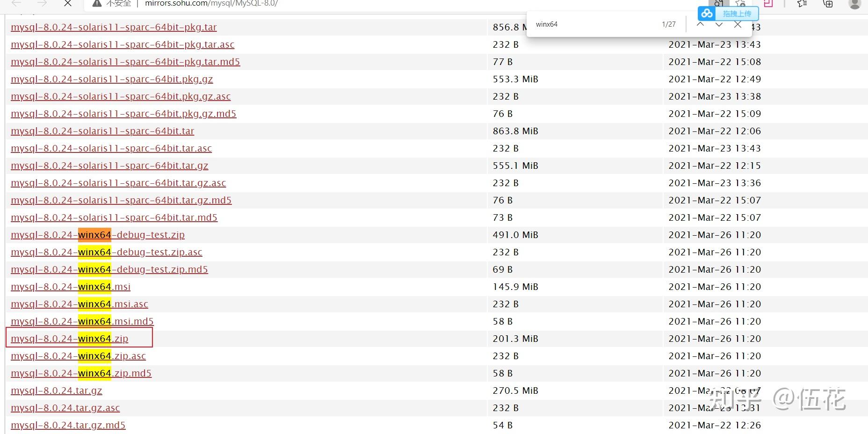Viewport: 868px width, 434px height.
Task: Stop loading the page
Action: (68, 3)
